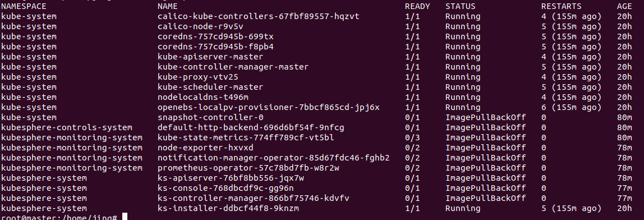Image resolution: width=644 pixels, height=220 pixels.
Task: Click the ks-console-768dbcdf9c-gg96n pod name
Action: [226, 188]
